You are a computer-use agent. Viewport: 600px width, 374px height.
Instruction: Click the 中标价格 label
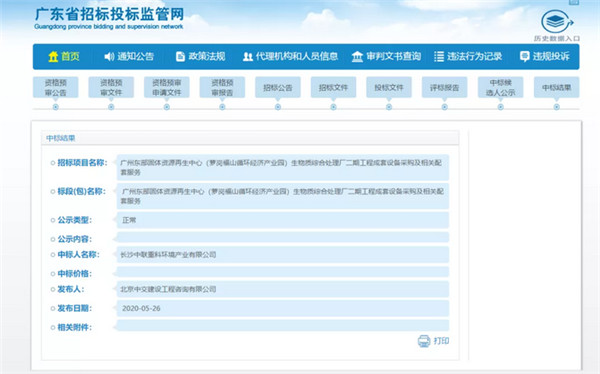(75, 274)
